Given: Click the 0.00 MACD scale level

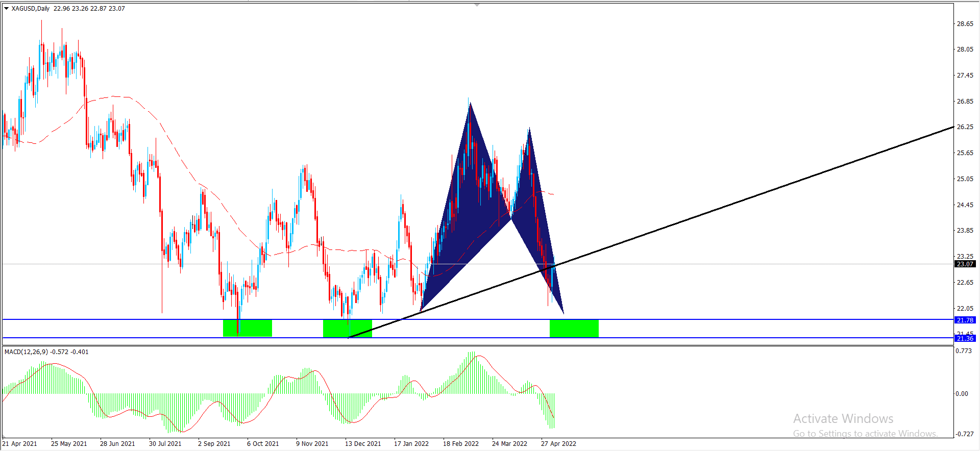Looking at the screenshot, I should (x=962, y=393).
